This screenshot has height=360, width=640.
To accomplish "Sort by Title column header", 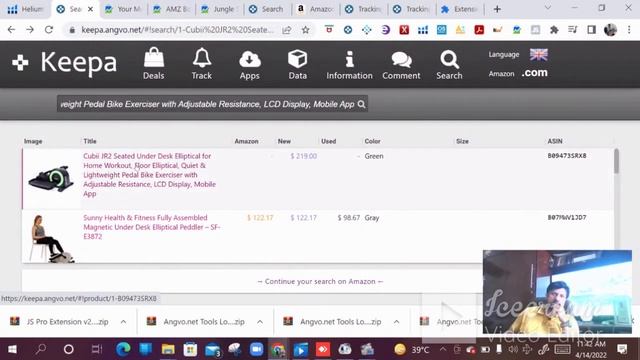I will [90, 141].
